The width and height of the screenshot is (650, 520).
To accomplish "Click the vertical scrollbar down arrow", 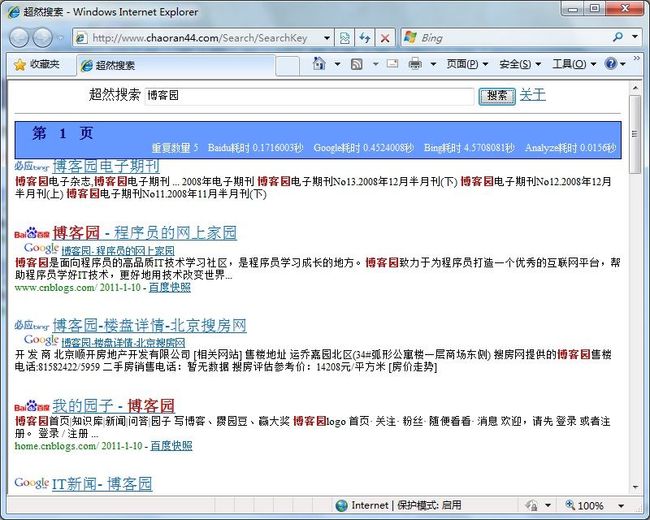I will coord(635,488).
